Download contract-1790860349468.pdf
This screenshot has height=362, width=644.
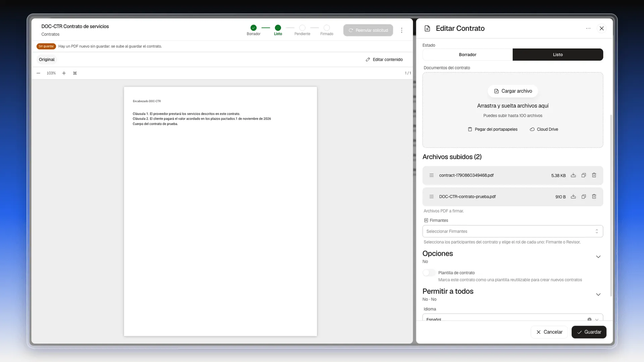[x=573, y=175]
